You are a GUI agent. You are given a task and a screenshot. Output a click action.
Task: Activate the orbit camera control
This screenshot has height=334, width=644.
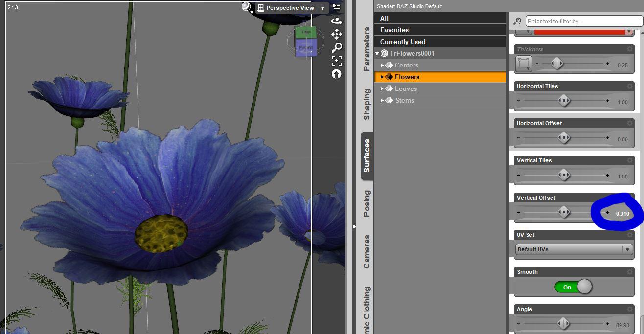pyautogui.click(x=337, y=21)
